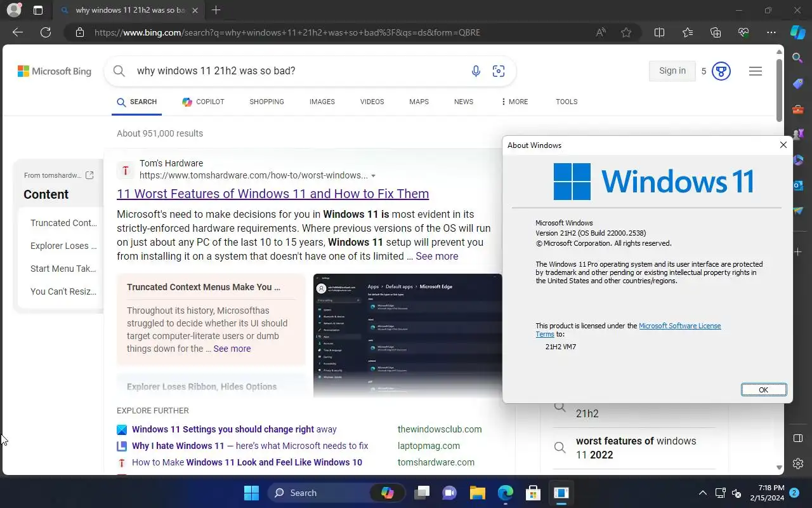Open Microsoft Rewards medal icon
Screen dimensions: 812x508
[x=721, y=71]
